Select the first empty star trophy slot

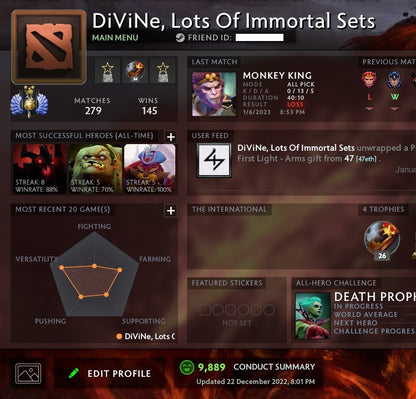coord(107,71)
